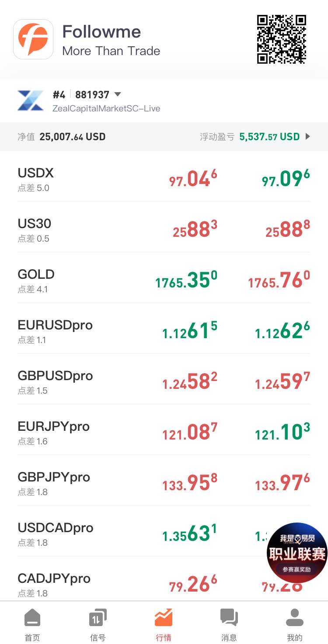Tap the Followme orange app logo
This screenshot has width=328, height=644.
pos(33,39)
